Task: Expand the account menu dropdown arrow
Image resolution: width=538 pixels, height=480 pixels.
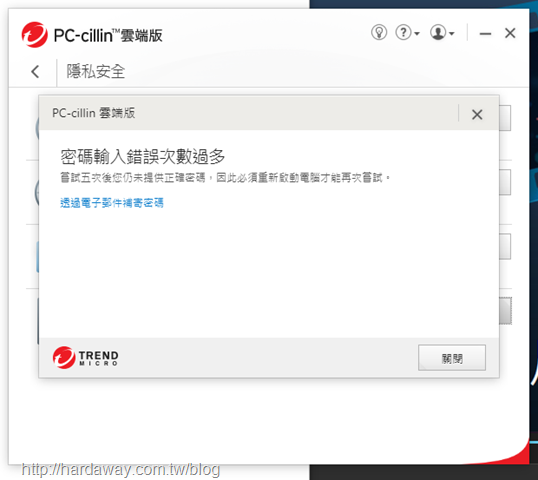Action: [452, 34]
